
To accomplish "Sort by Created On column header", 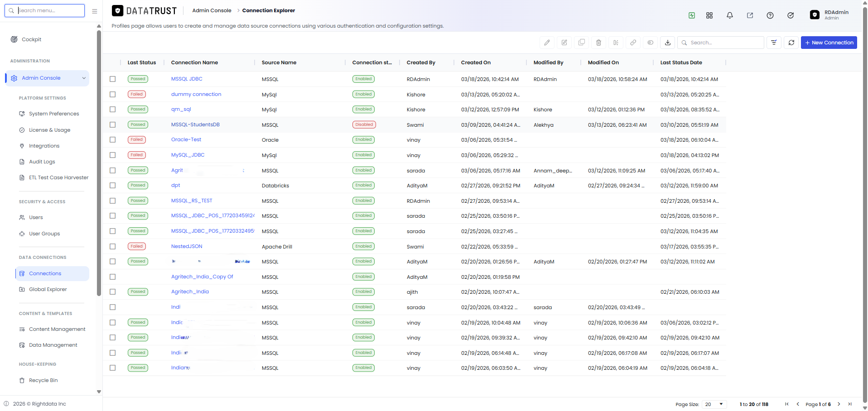I will coord(476,62).
